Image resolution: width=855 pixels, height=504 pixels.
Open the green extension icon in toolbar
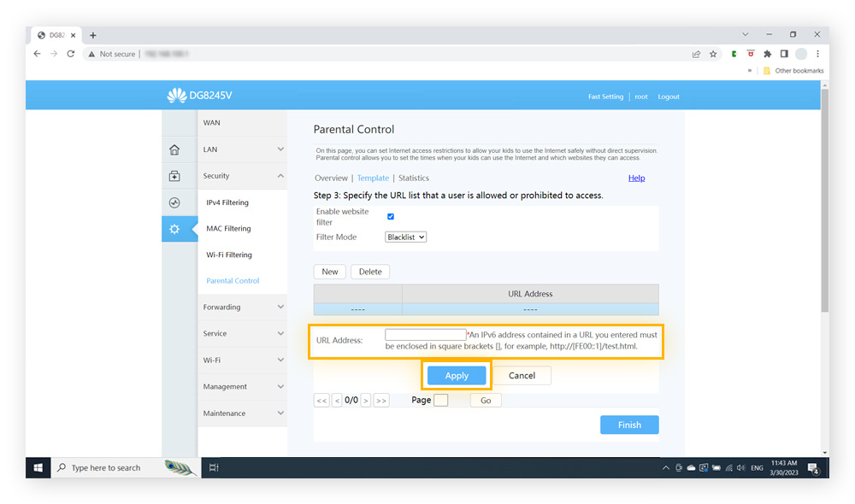click(734, 54)
